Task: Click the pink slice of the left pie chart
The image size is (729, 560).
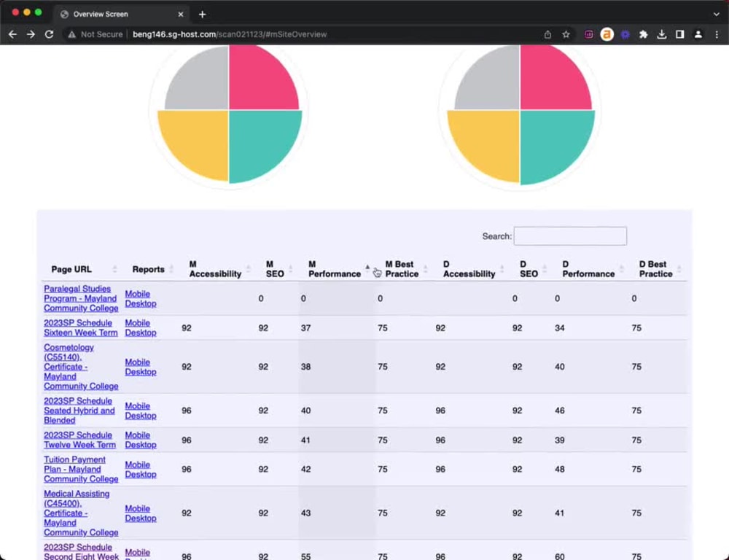Action: coord(262,79)
